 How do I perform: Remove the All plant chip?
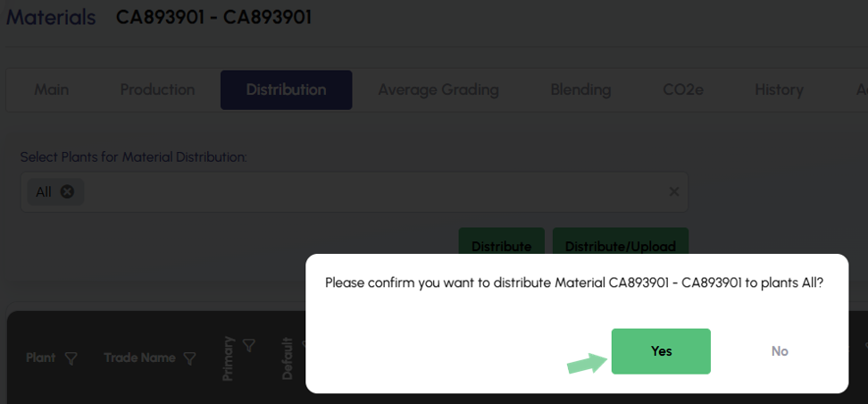pyautogui.click(x=67, y=191)
